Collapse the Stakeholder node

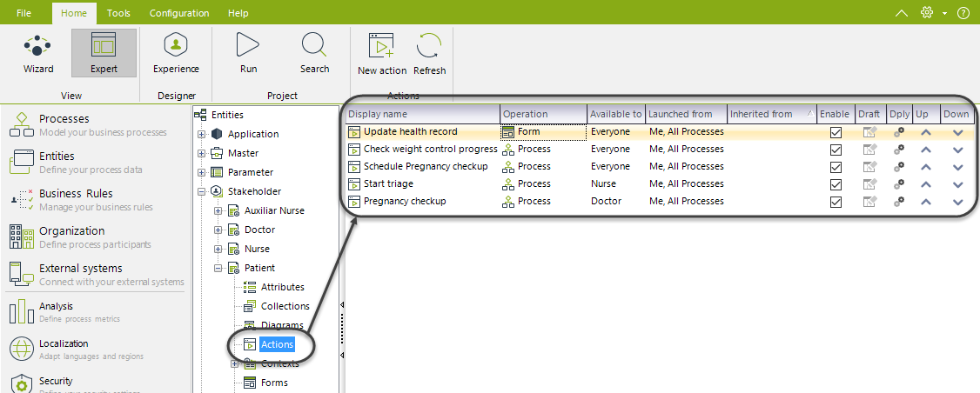click(201, 192)
